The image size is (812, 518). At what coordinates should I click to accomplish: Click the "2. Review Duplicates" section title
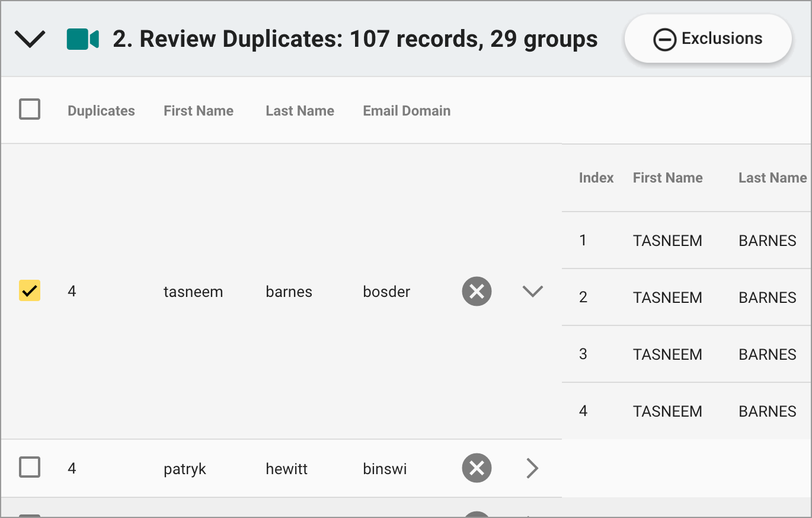(x=355, y=39)
